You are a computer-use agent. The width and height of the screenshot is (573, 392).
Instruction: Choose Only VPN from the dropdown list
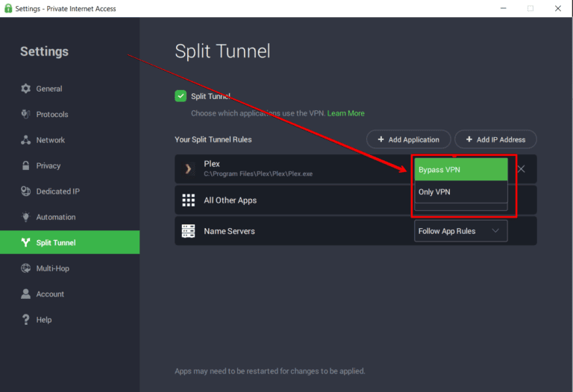click(460, 192)
